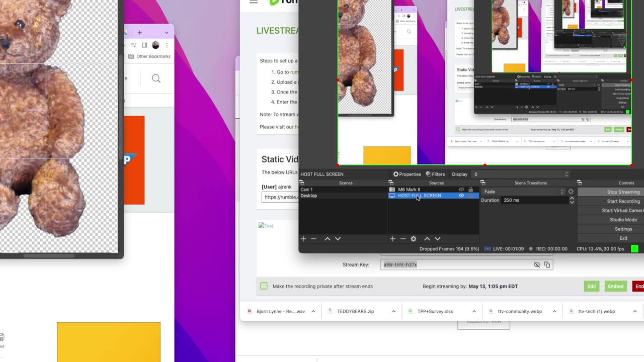Screen dimensions: 644x362
Task: Move scene up in Scenes list
Action: tap(327, 239)
